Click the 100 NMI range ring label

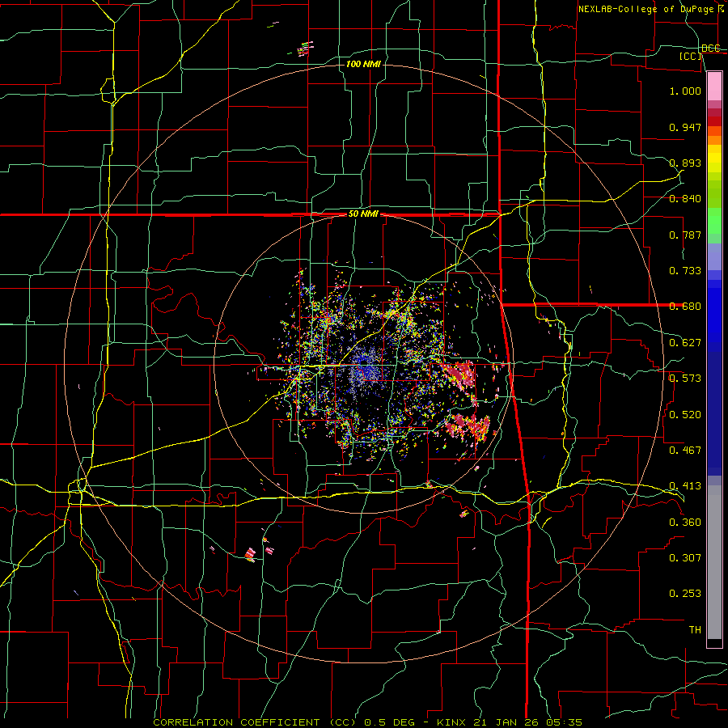(x=363, y=64)
